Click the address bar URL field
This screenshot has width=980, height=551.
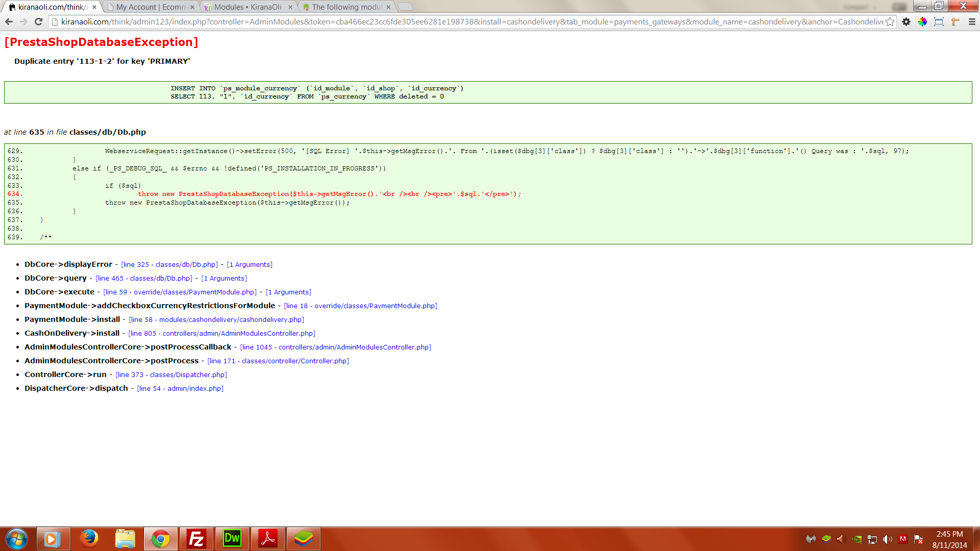tap(459, 22)
